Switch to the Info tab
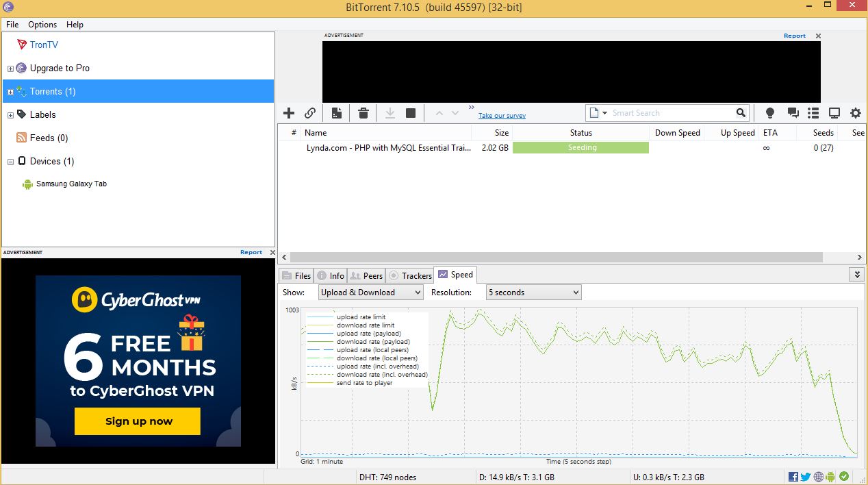The image size is (868, 485). [331, 275]
